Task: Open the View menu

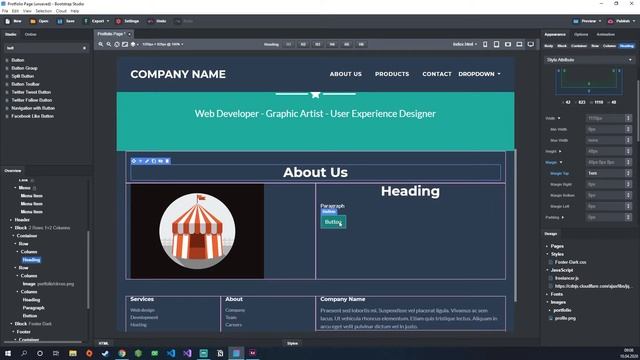Action: click(27, 11)
